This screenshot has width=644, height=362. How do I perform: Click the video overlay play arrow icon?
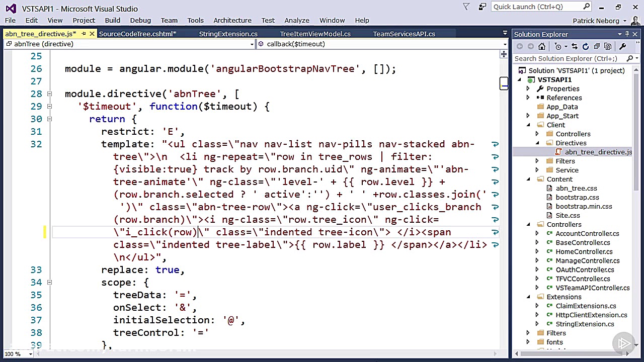pyautogui.click(x=624, y=343)
